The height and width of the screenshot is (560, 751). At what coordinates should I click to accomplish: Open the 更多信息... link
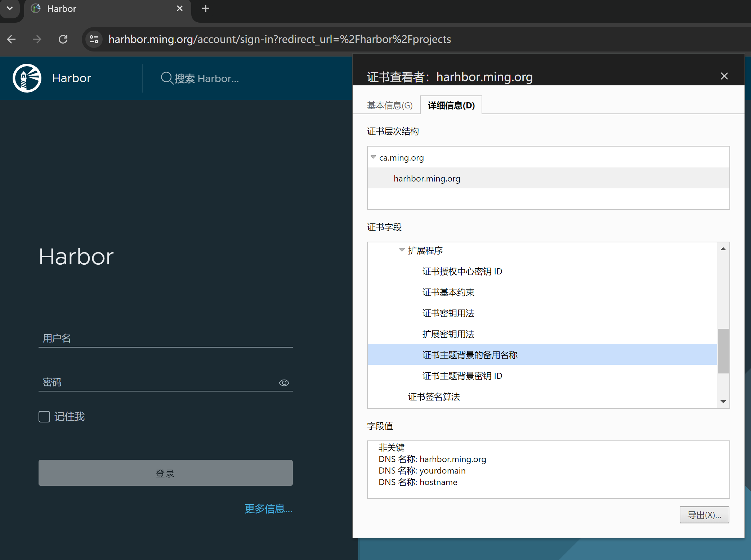pos(268,509)
